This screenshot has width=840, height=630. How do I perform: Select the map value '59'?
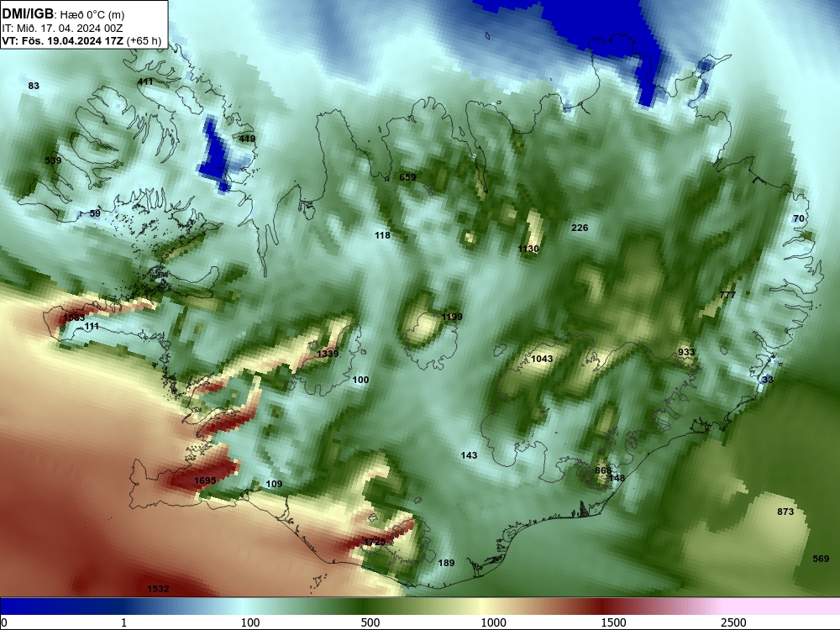coord(95,213)
